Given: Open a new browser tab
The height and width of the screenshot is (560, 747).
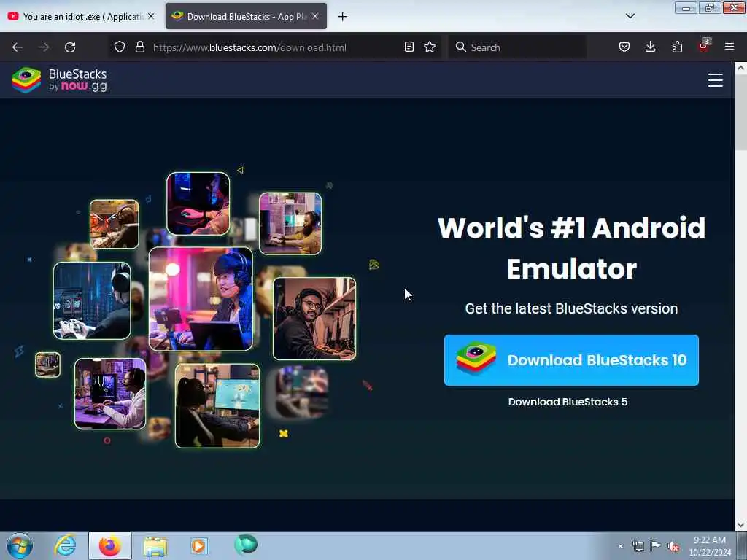Looking at the screenshot, I should coord(343,17).
